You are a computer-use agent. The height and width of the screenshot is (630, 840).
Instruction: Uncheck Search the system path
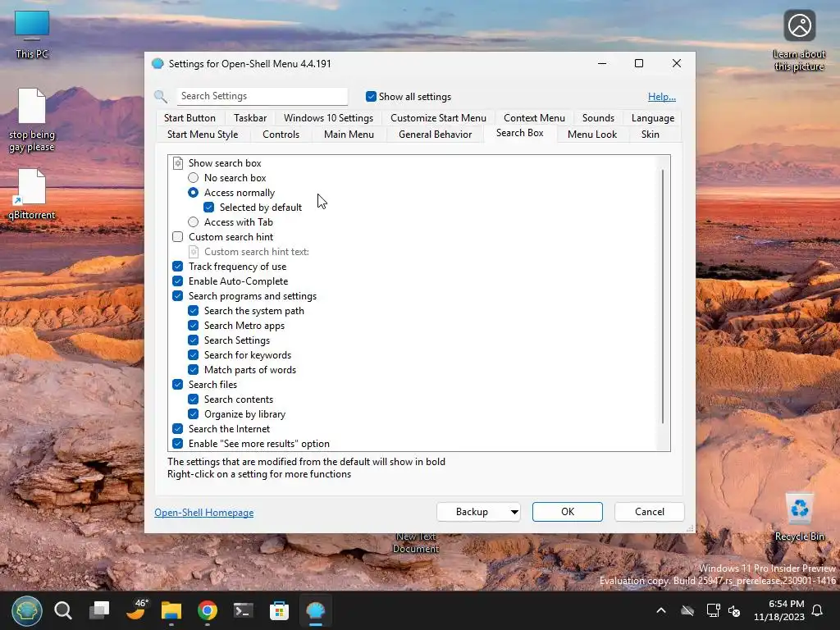coord(194,311)
